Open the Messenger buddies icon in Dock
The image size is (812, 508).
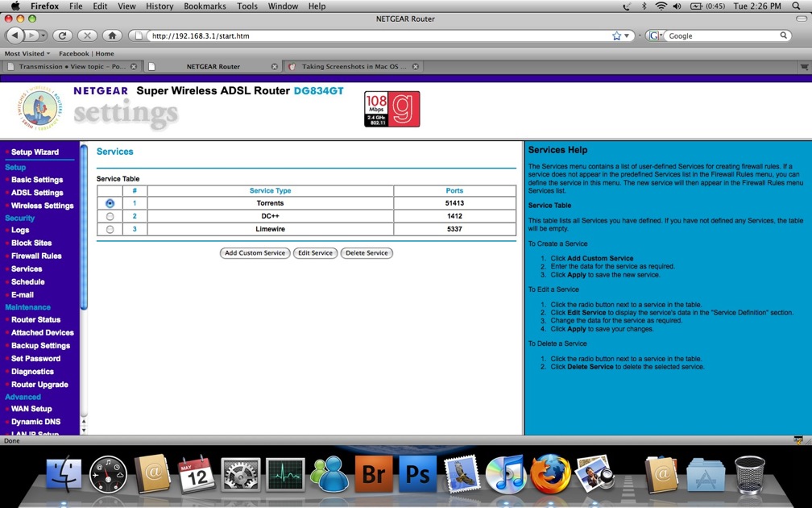click(329, 474)
